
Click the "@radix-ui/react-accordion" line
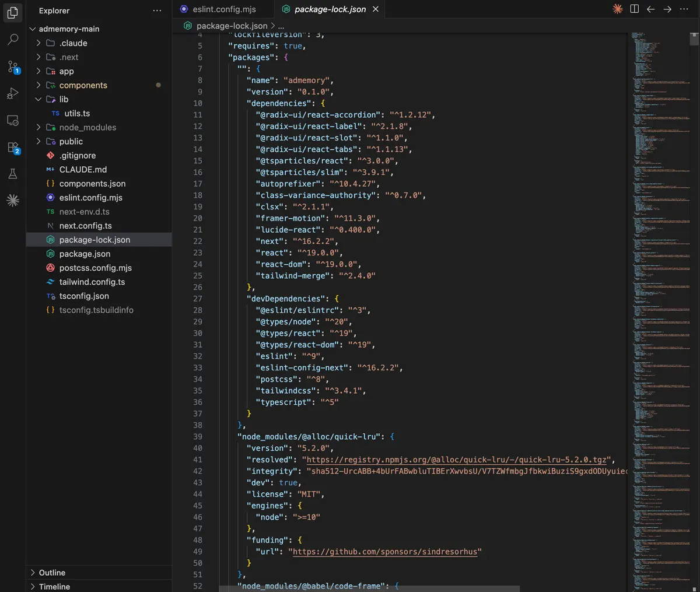click(345, 115)
